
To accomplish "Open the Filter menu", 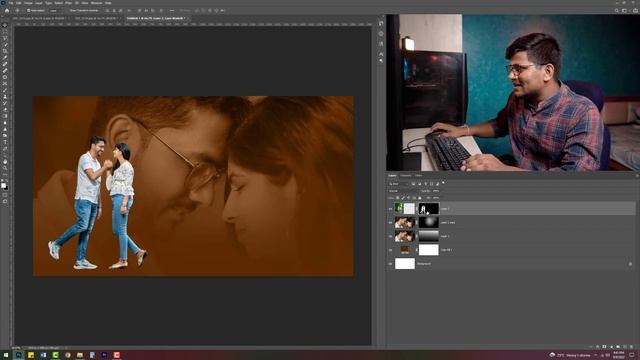I will click(x=69, y=3).
